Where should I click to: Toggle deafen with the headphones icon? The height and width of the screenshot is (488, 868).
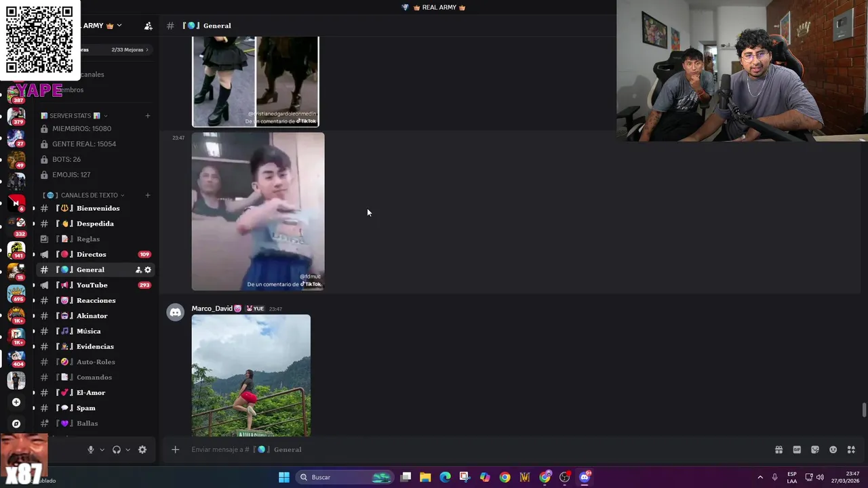click(117, 449)
